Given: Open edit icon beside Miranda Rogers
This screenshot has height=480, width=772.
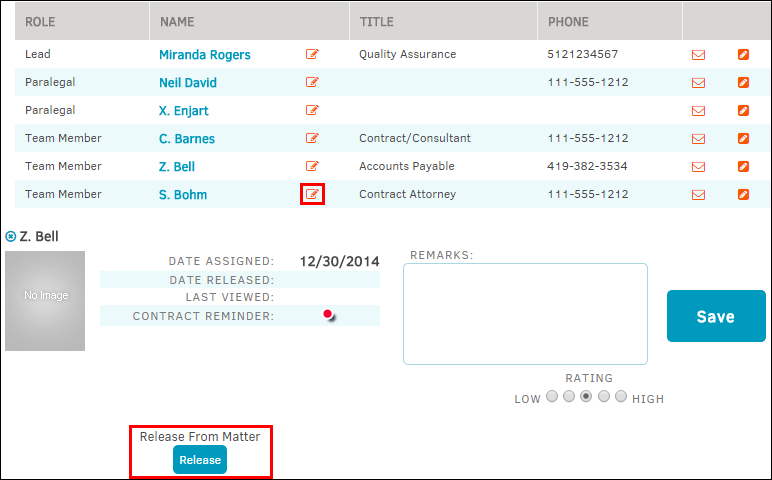Looking at the screenshot, I should (312, 54).
